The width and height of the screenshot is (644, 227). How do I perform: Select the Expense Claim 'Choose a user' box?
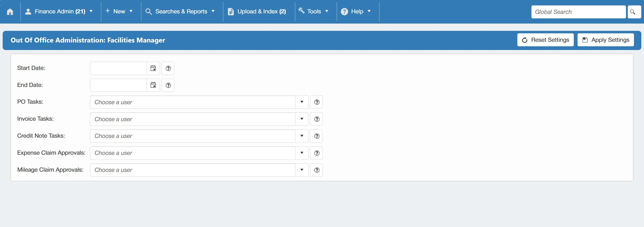[x=193, y=153]
